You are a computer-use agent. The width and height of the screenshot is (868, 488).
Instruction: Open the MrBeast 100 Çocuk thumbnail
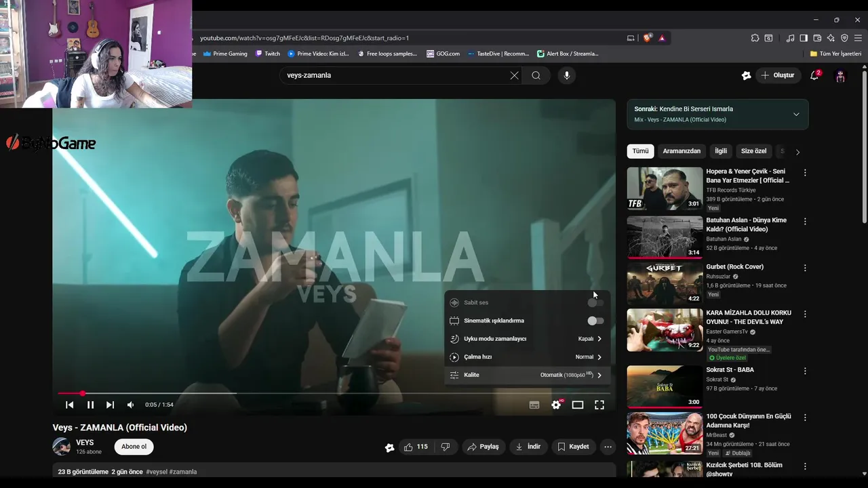coord(665,432)
